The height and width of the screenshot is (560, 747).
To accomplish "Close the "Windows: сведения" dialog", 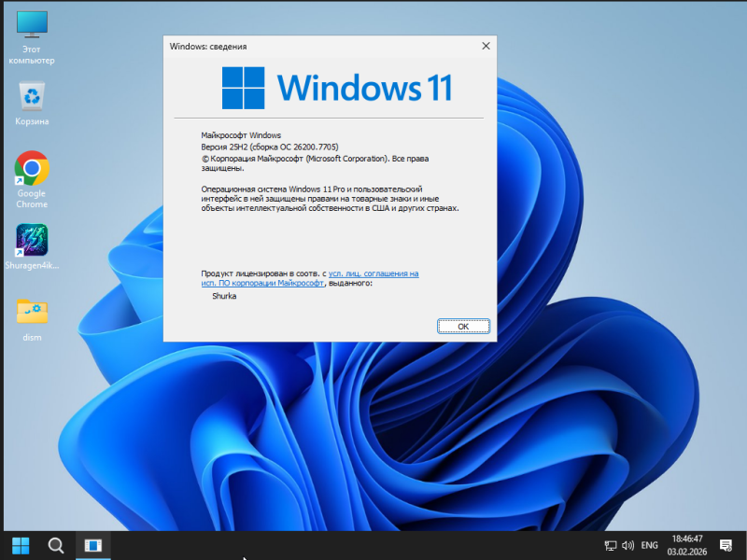I will pyautogui.click(x=486, y=46).
